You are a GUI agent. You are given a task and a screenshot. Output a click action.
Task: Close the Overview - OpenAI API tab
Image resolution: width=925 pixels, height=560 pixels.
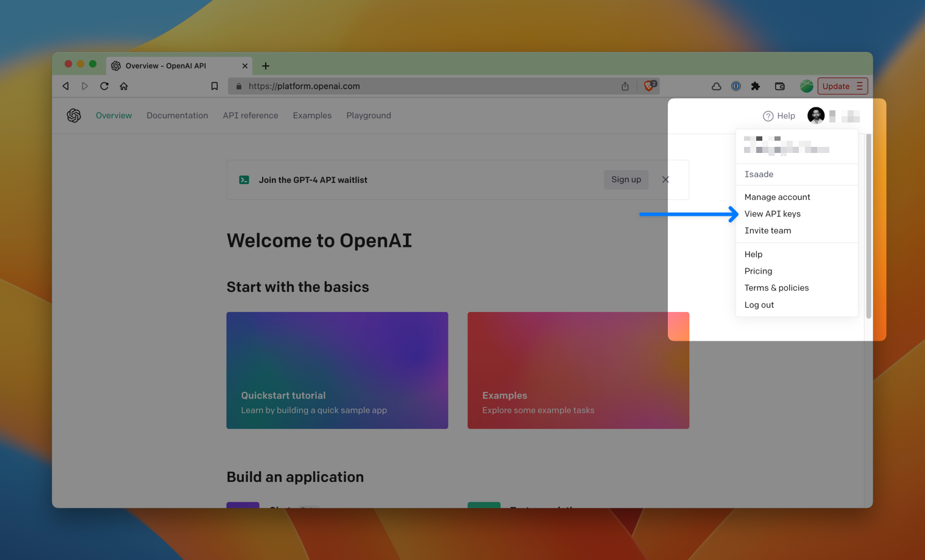[x=245, y=66]
